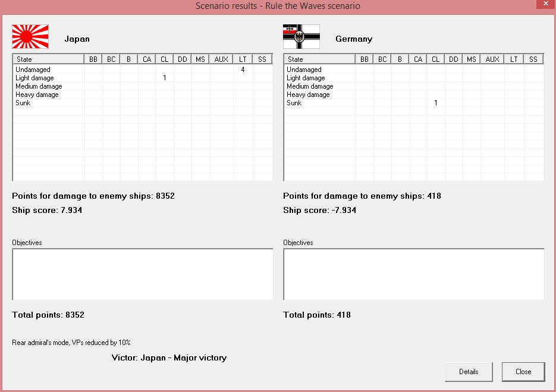Select the CL column header in Japan's table
The image size is (556, 392).
point(165,59)
